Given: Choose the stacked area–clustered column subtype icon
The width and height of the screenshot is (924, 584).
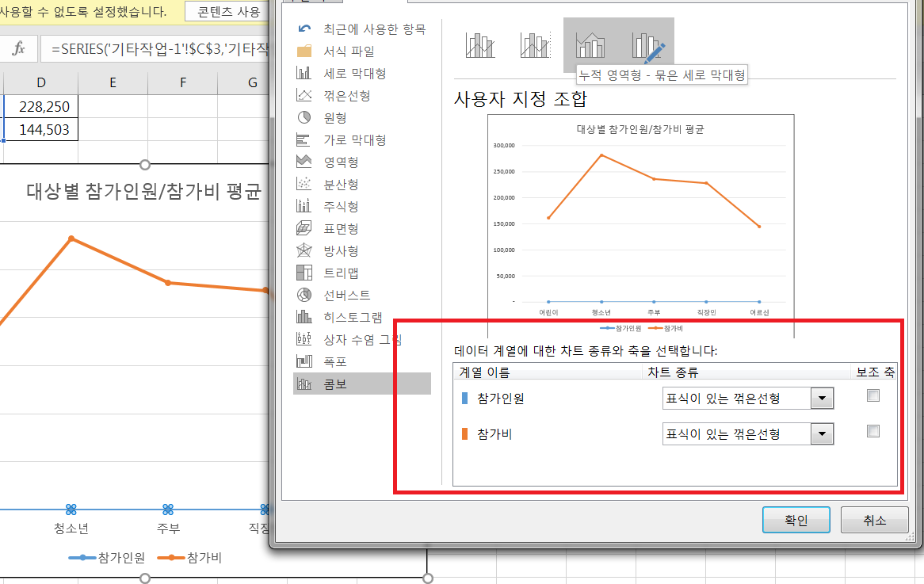Looking at the screenshot, I should (590, 46).
